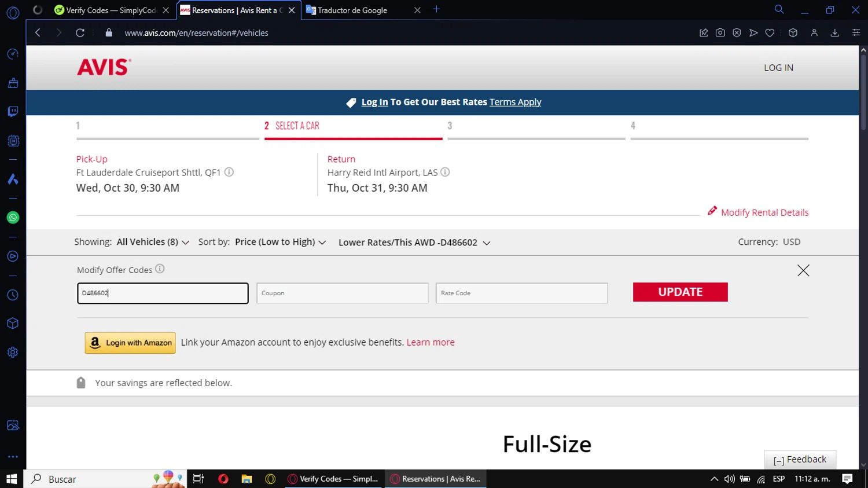Screen dimensions: 868x488
Task: Open GX Cleaner broom icon in sidebar
Action: (x=13, y=83)
